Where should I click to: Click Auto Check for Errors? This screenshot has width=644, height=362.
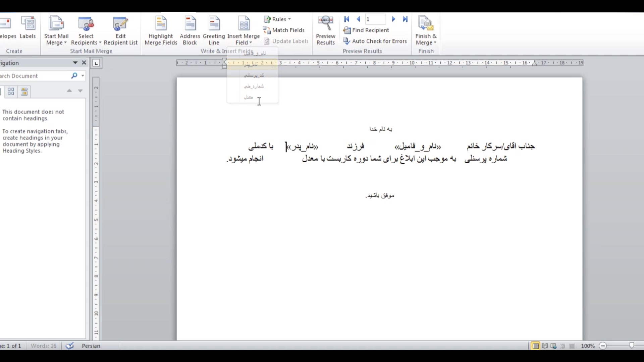click(x=375, y=41)
